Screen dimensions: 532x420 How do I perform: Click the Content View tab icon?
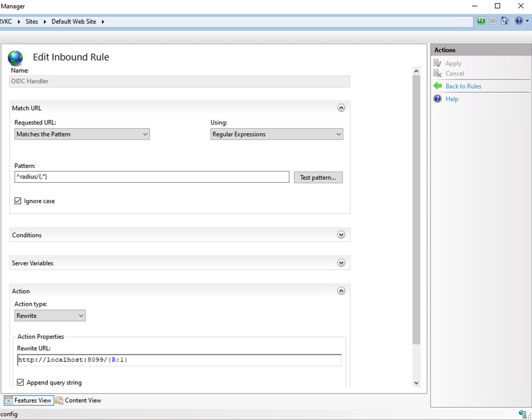tap(60, 401)
